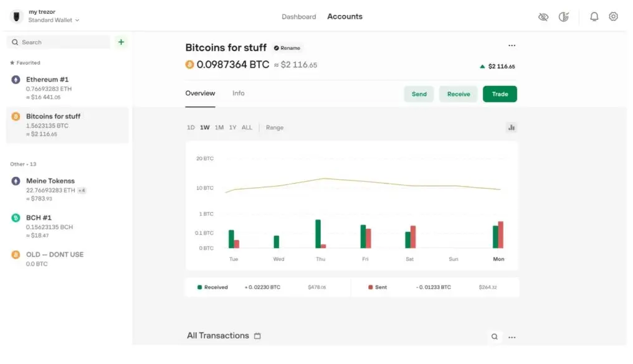The height and width of the screenshot is (364, 633).
Task: Click the add account plus icon
Action: point(121,42)
